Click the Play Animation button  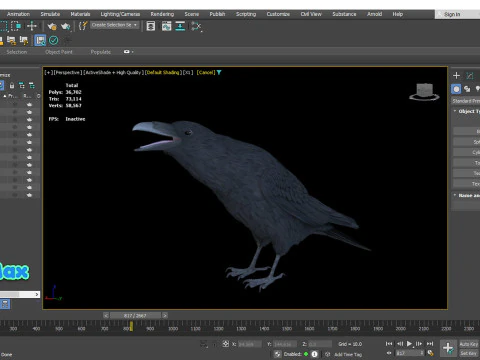(409, 344)
